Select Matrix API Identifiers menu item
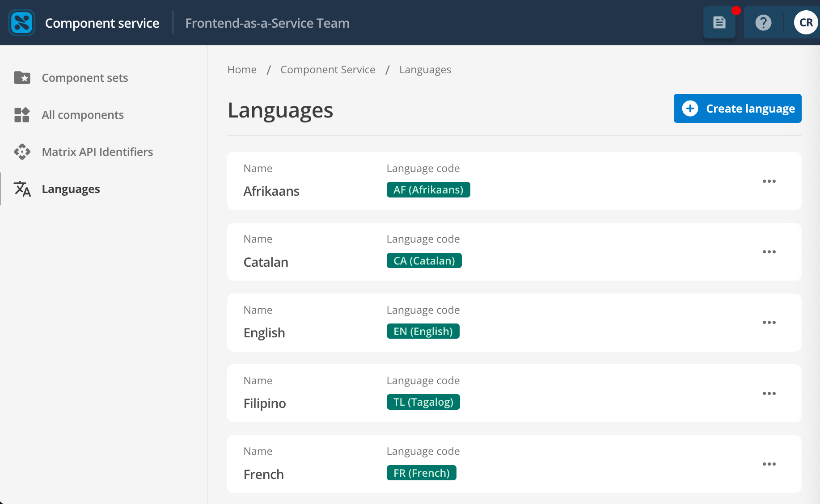Screen dimensions: 820x504 [97, 152]
